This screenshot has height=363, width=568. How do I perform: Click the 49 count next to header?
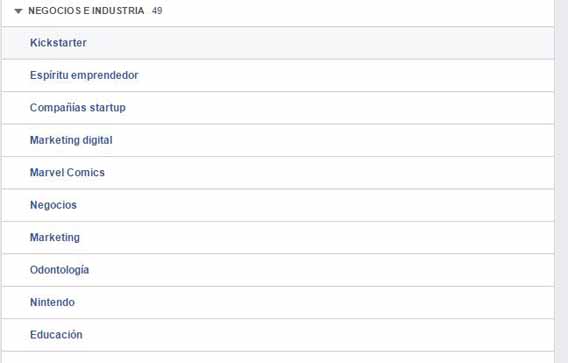[157, 11]
